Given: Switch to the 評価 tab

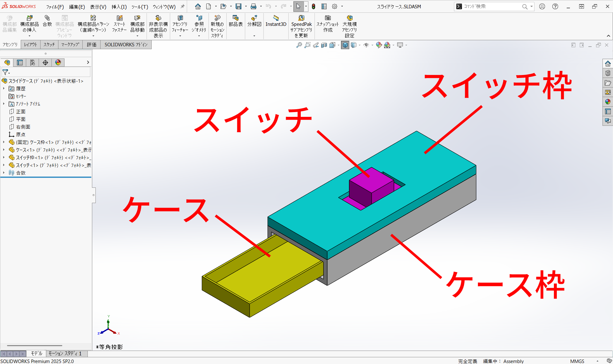Looking at the screenshot, I should pos(92,45).
